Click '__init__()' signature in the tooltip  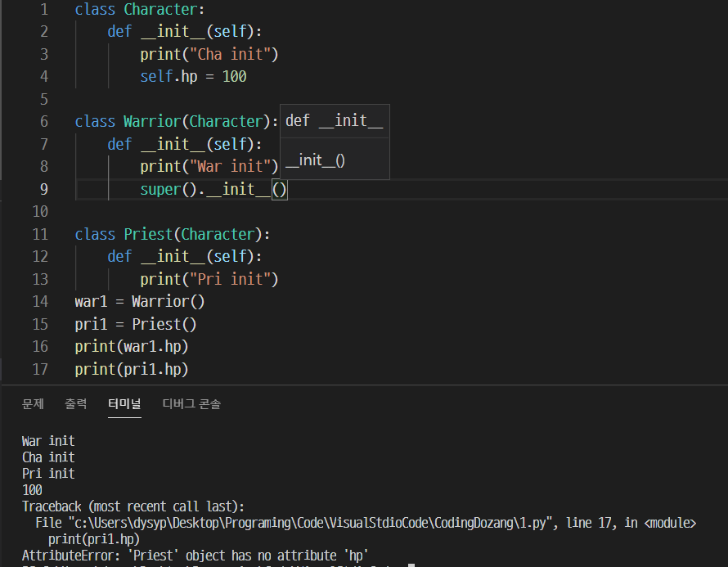(x=315, y=160)
